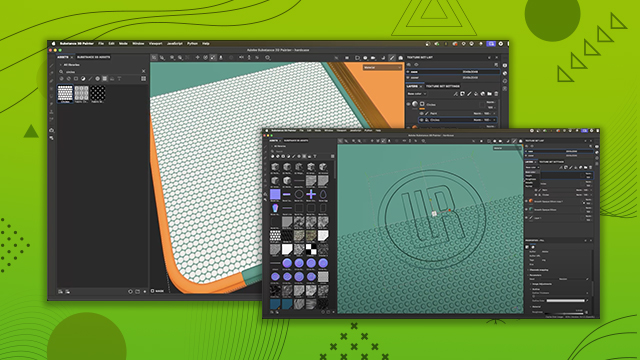Switch to Texture Set Settings tab, back window
640x360 pixels.
[x=442, y=86]
